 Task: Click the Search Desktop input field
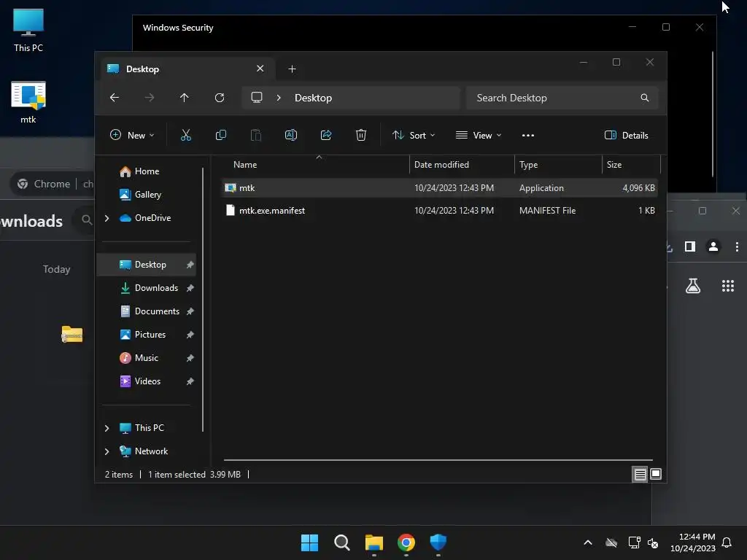562,98
